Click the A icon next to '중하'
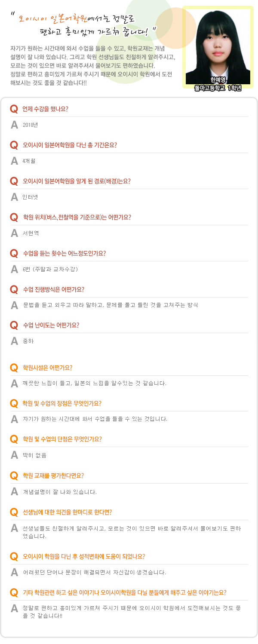Image resolution: width=258 pixels, height=644 pixels. [x=14, y=341]
